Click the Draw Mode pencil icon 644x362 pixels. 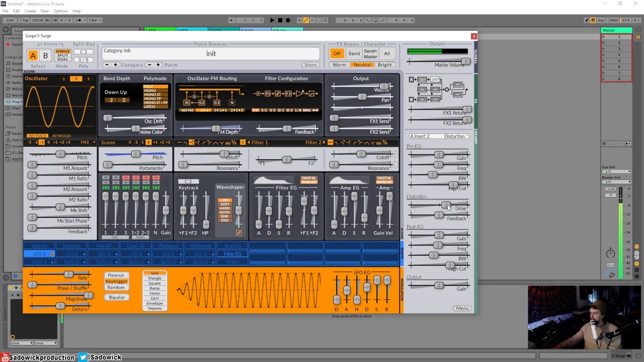[x=587, y=20]
